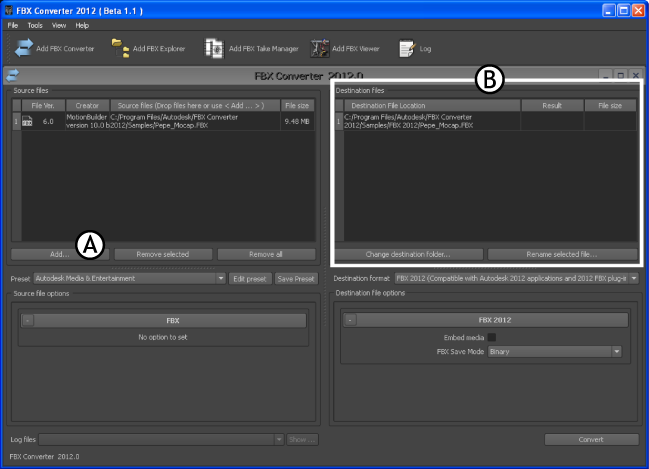Collapse the FBX source options section
The image size is (649, 469).
[x=28, y=320]
